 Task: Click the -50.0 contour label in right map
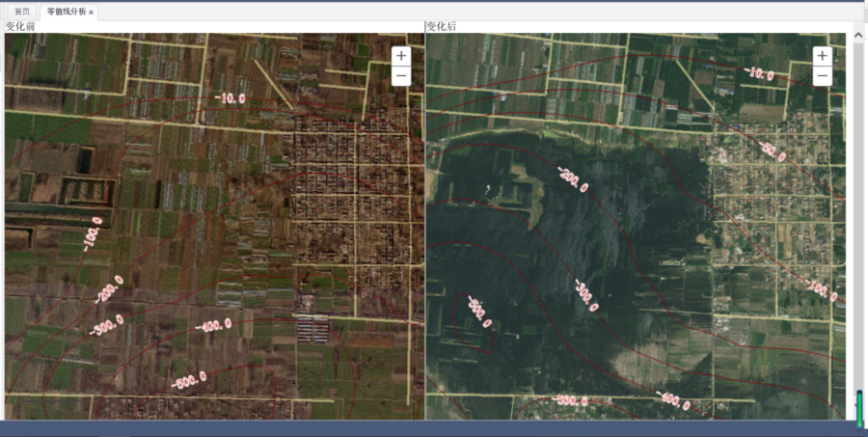(x=773, y=150)
